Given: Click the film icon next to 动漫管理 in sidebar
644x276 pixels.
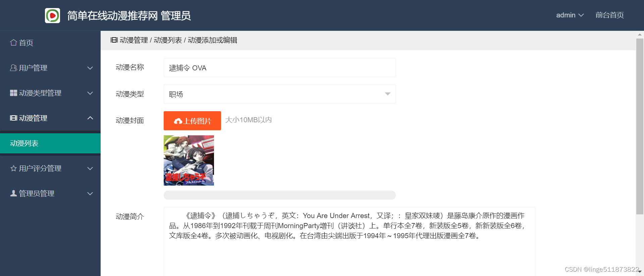Looking at the screenshot, I should pyautogui.click(x=13, y=118).
